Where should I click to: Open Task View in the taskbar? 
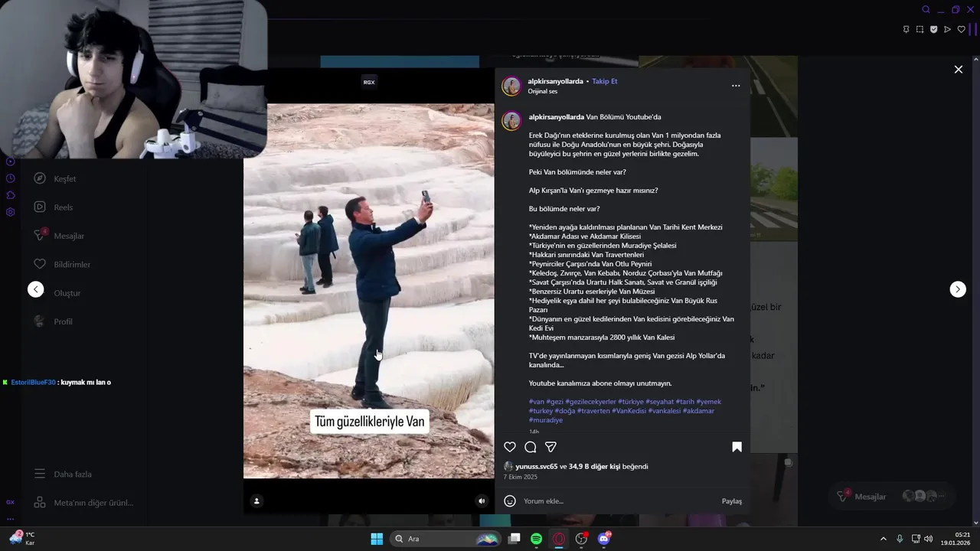(514, 539)
